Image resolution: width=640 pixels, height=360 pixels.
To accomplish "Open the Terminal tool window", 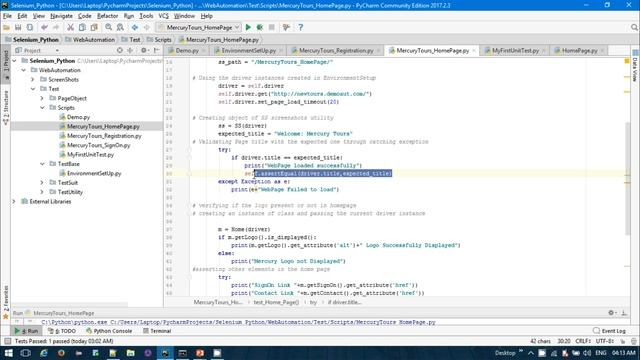I will (x=157, y=331).
